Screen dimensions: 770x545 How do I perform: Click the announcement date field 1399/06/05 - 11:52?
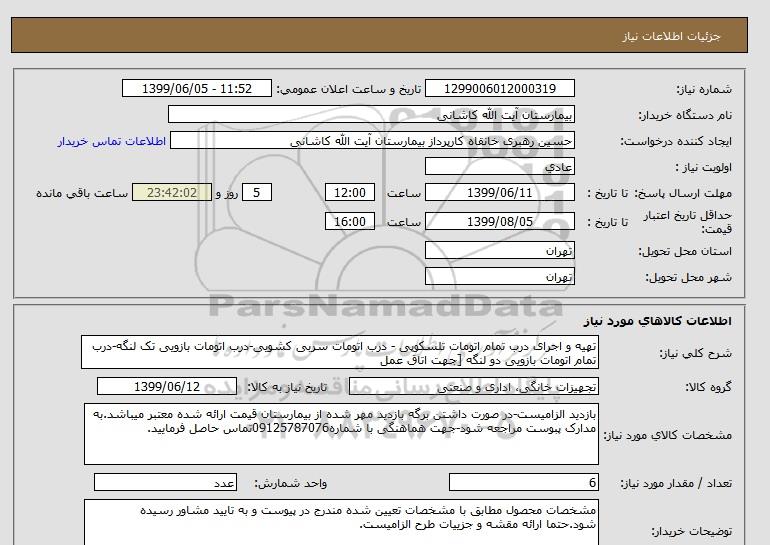(196, 89)
